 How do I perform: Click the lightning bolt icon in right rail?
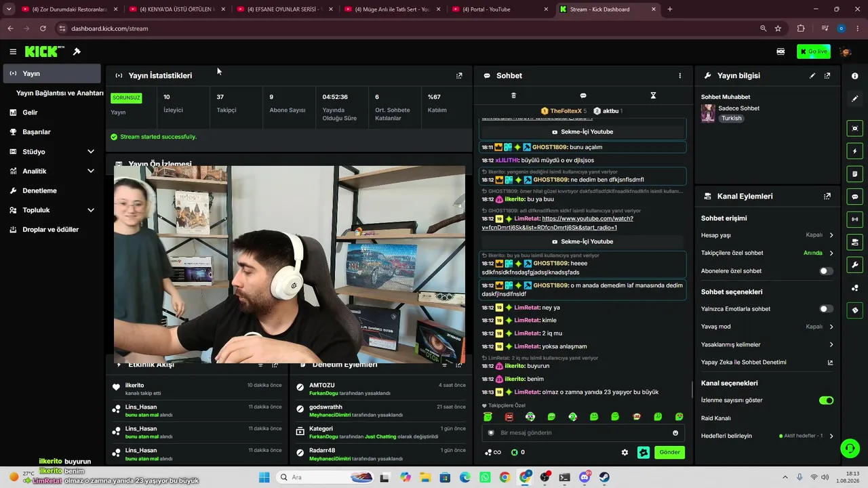click(x=855, y=151)
